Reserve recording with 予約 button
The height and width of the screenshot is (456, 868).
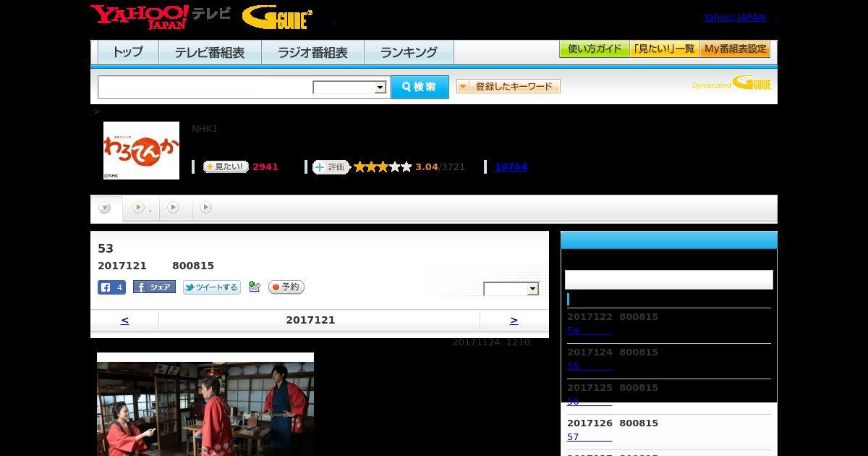coord(286,287)
